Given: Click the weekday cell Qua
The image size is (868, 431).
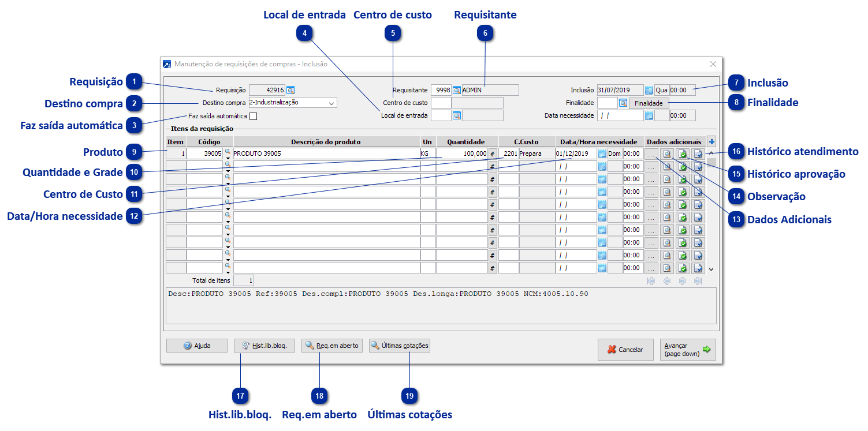Looking at the screenshot, I should pos(661,90).
